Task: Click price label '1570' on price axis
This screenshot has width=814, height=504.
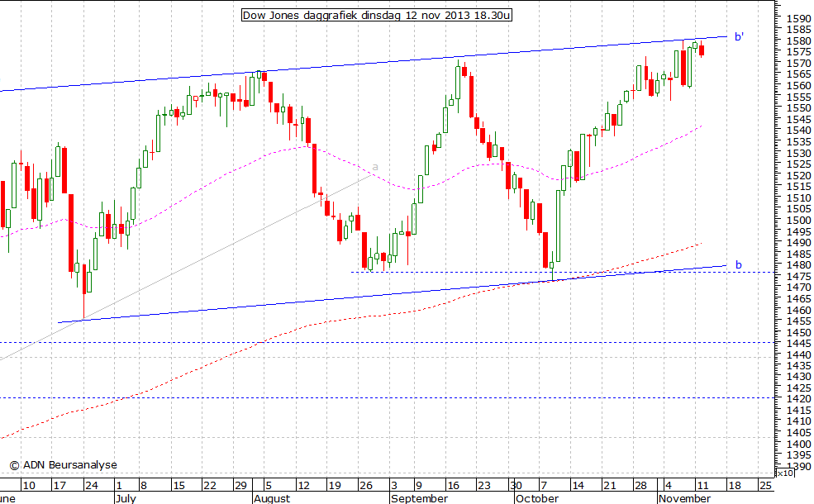Action: [798, 64]
